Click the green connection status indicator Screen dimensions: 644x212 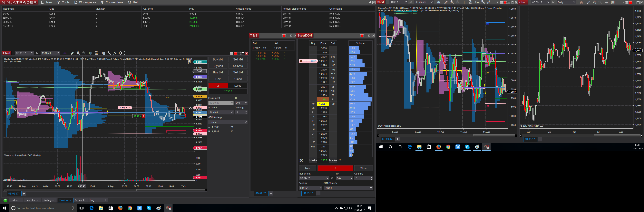(x=5, y=200)
